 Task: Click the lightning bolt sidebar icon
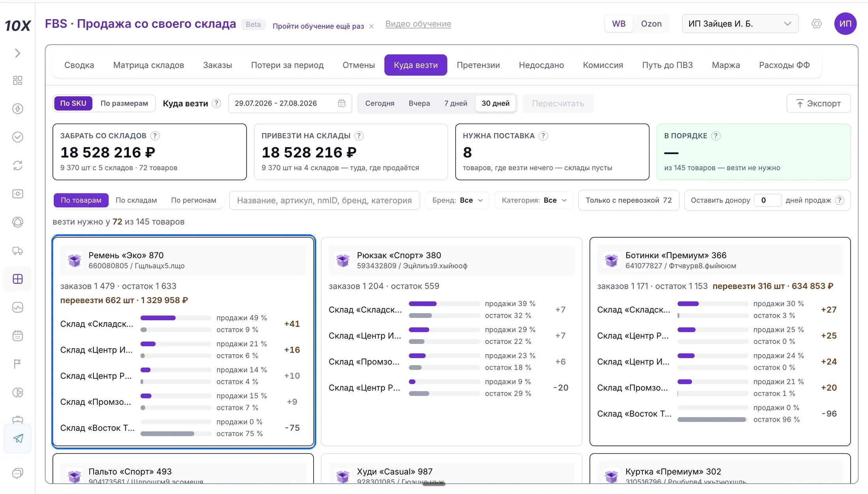click(17, 109)
